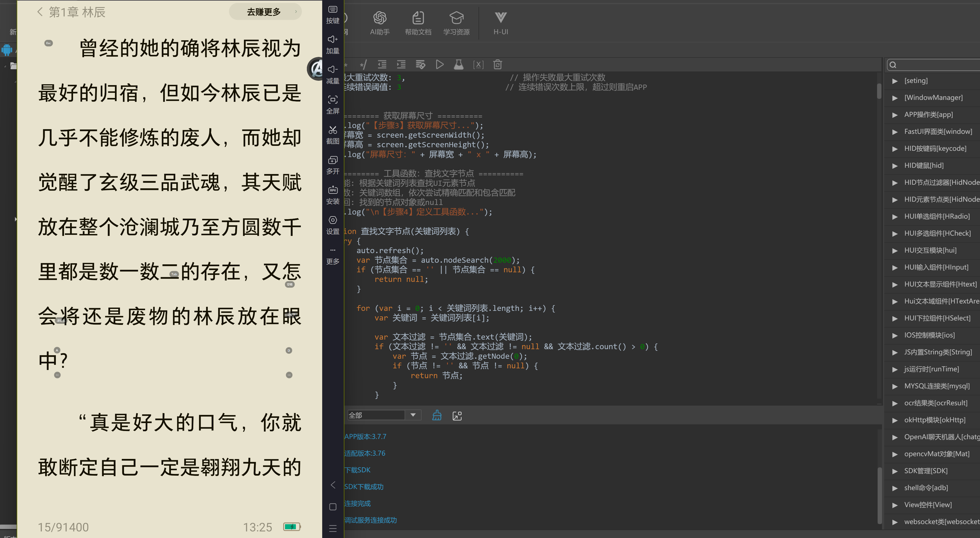
Task: Click the code editor vertical scrollbar
Action: pos(879,91)
